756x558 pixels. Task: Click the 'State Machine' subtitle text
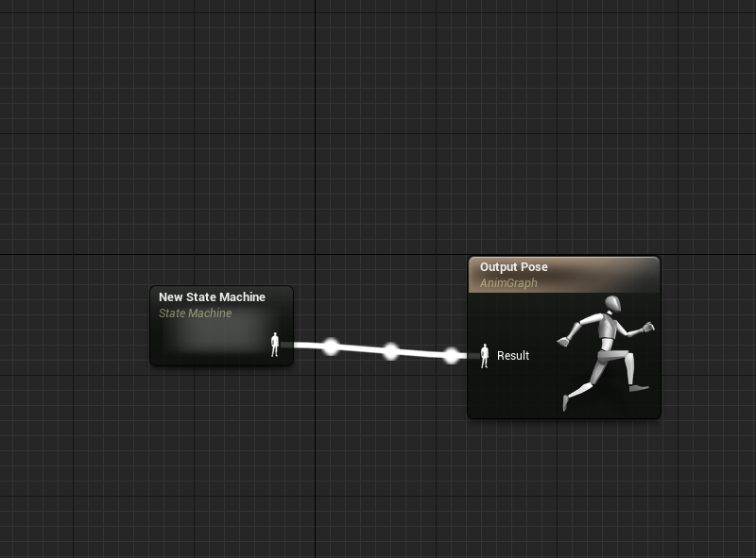(196, 313)
